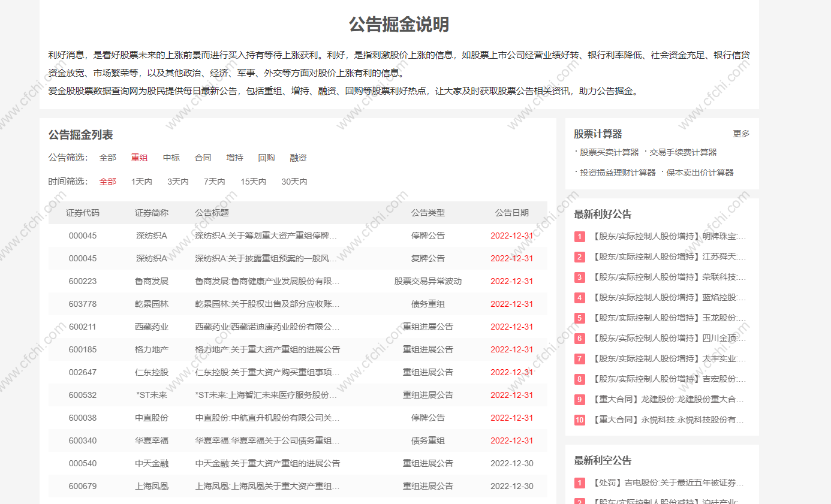831x504 pixels.
Task: Click the 公告类型 column header
Action: (428, 213)
